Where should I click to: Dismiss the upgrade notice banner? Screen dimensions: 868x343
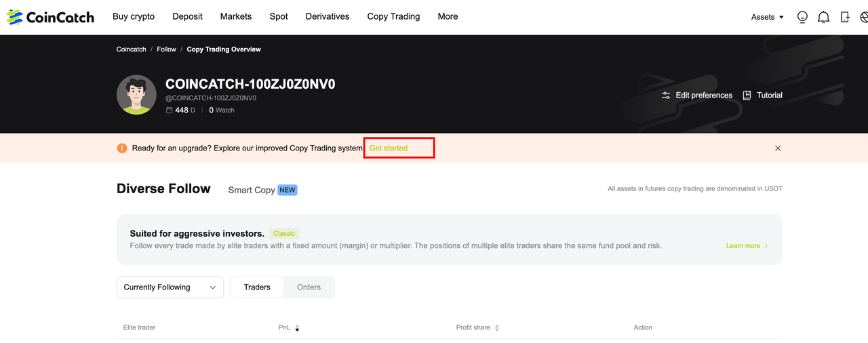[778, 148]
